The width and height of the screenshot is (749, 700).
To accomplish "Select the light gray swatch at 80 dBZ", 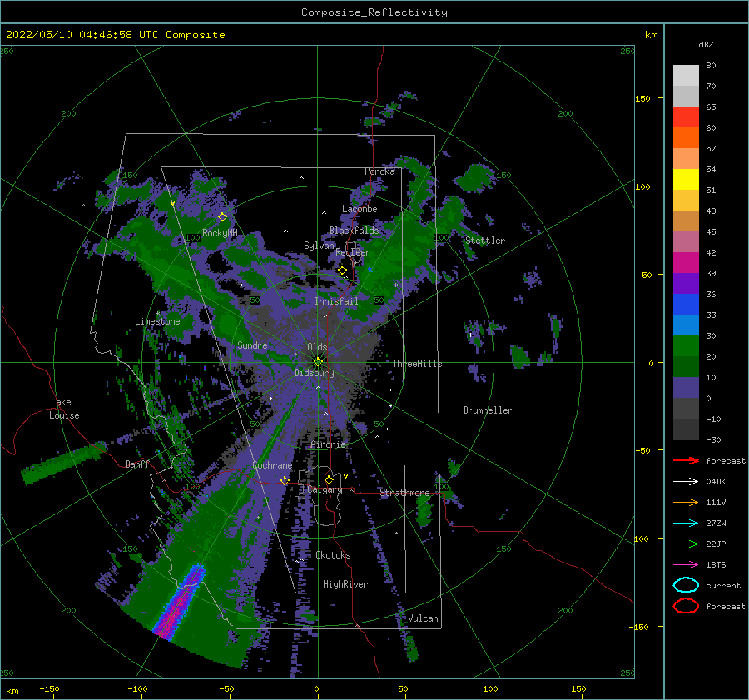I will pyautogui.click(x=686, y=76).
